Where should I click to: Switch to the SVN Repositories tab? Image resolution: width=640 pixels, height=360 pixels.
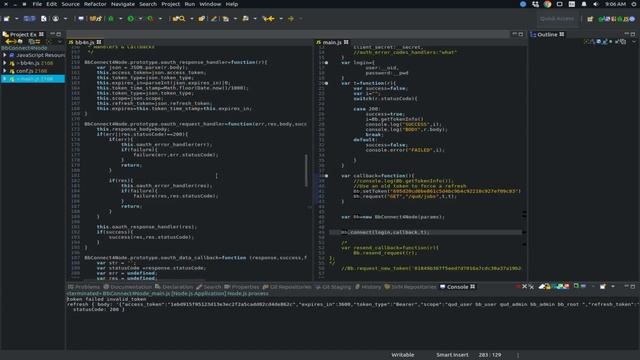click(410, 287)
